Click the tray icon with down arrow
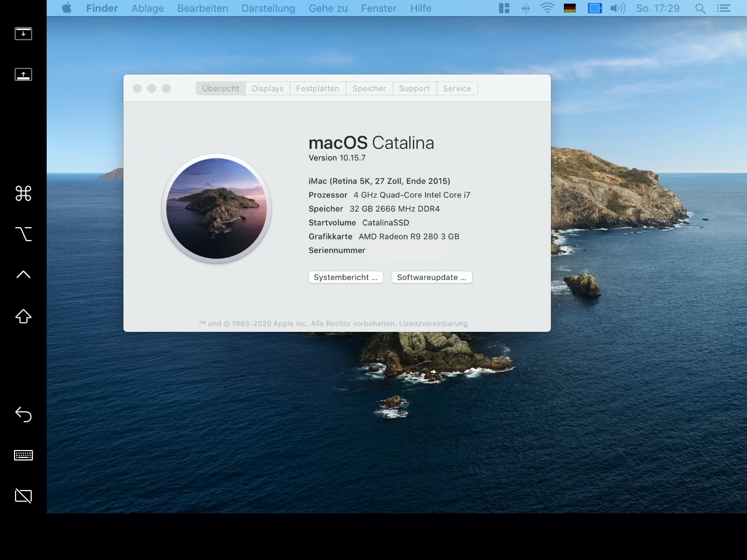 tap(23, 34)
